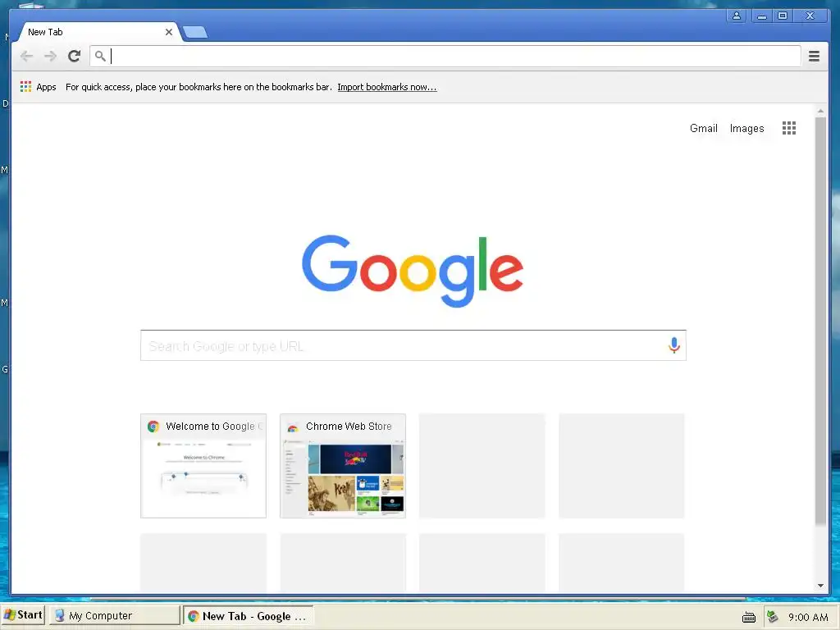
Task: Maximize the Chrome window
Action: click(x=783, y=16)
